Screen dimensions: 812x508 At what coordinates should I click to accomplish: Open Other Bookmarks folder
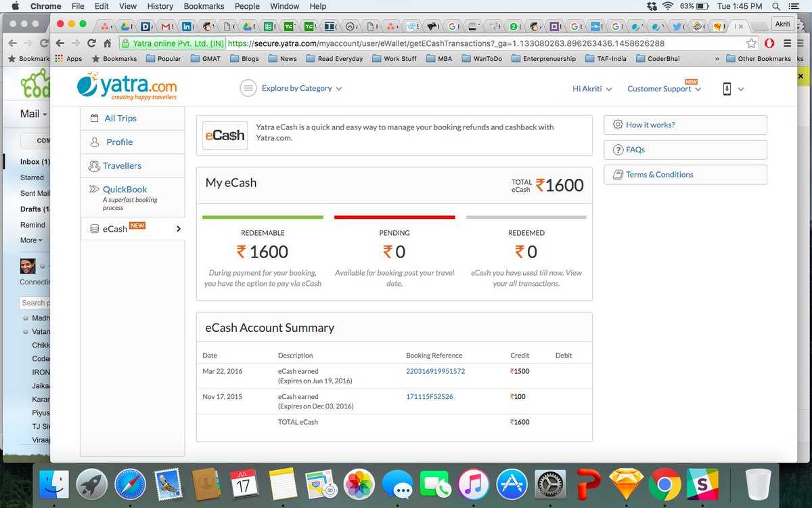pos(758,59)
